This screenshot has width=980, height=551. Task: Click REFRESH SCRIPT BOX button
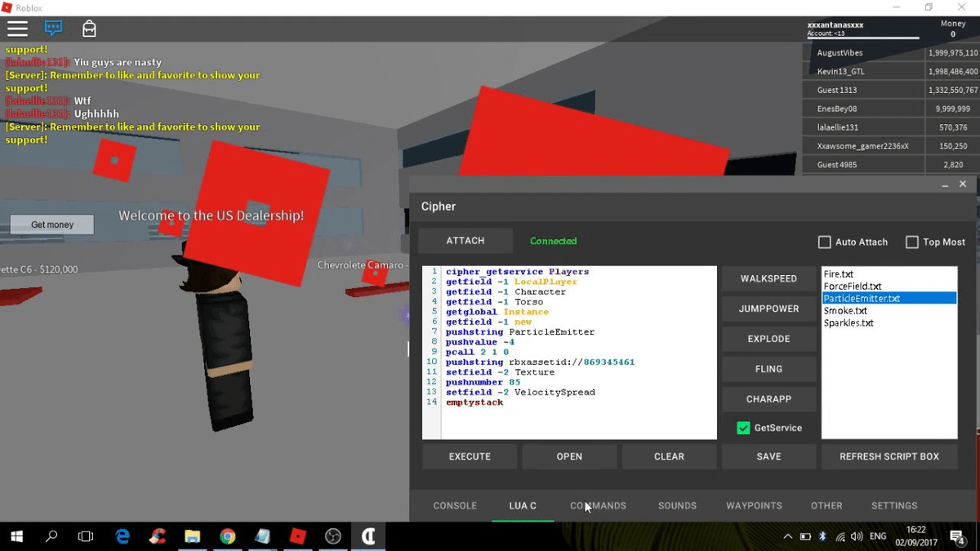889,456
